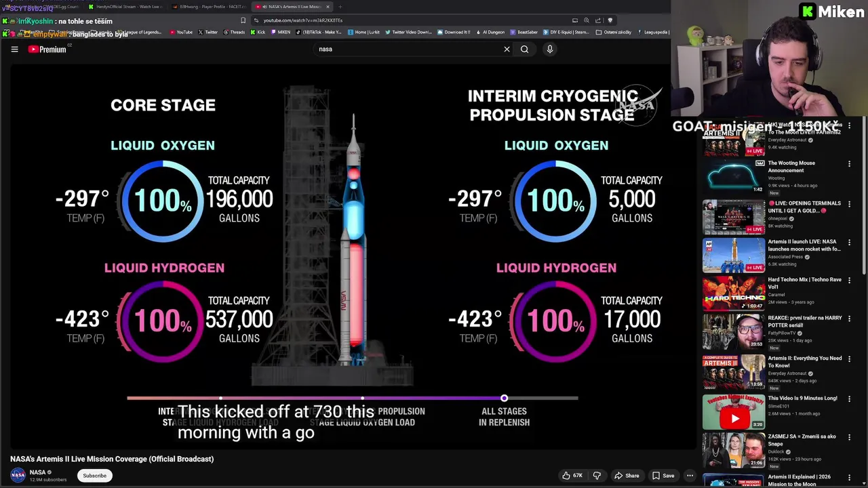Close the NASA Artemis II browser tab
The width and height of the screenshot is (868, 488).
click(328, 7)
